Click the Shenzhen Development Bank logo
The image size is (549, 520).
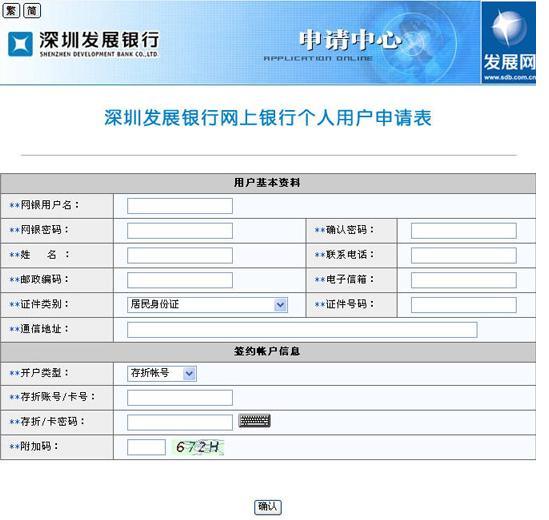[83, 44]
